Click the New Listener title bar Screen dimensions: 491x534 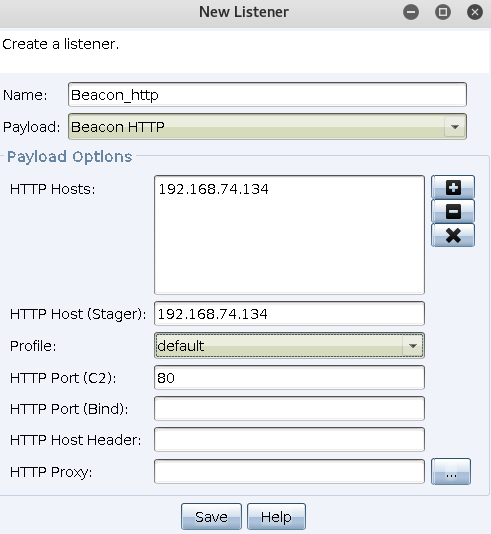pos(244,12)
